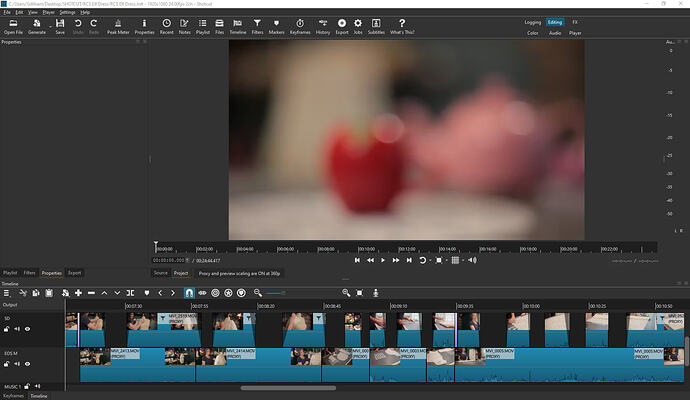Open the Keyframes panel from the toolbar
Viewport: 690px width, 400px height.
tap(300, 26)
